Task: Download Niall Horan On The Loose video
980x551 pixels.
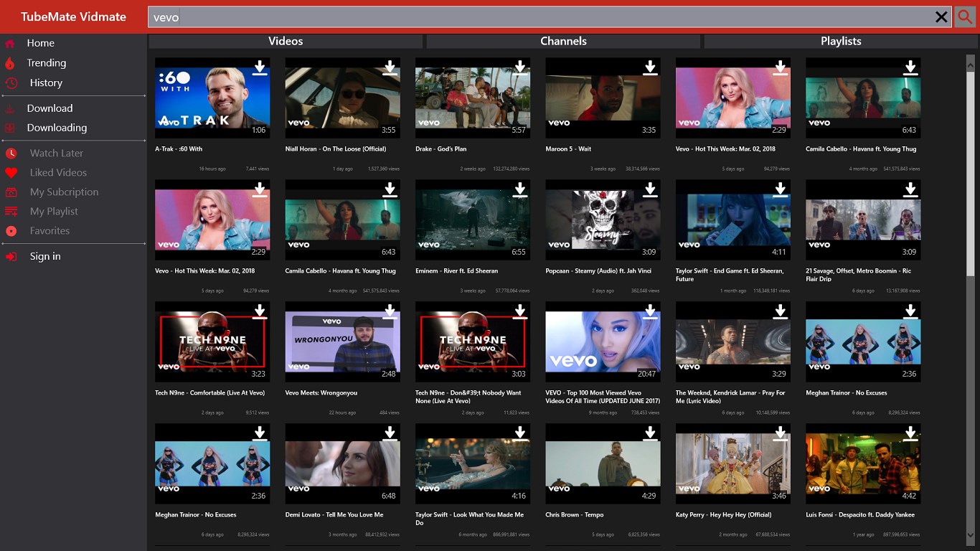Action: coord(390,68)
